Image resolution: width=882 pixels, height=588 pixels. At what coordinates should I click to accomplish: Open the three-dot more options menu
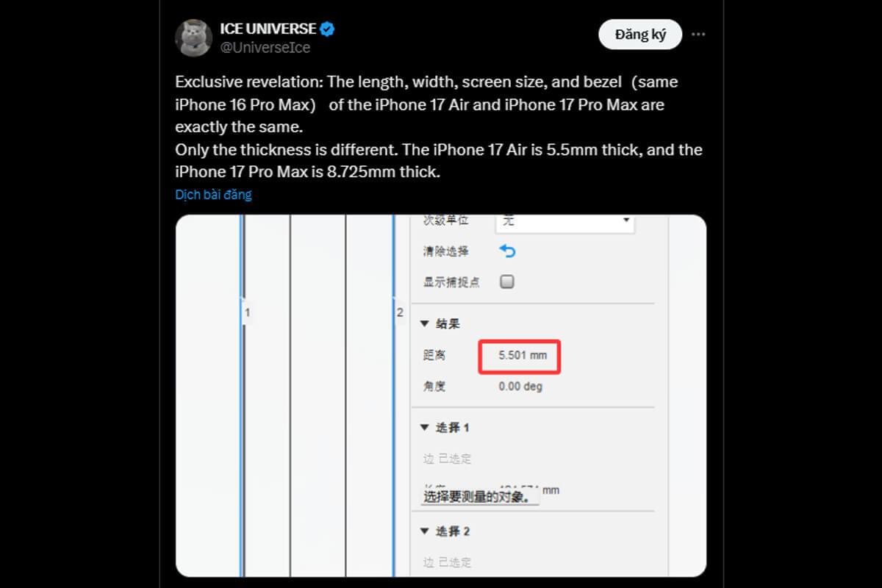click(698, 35)
